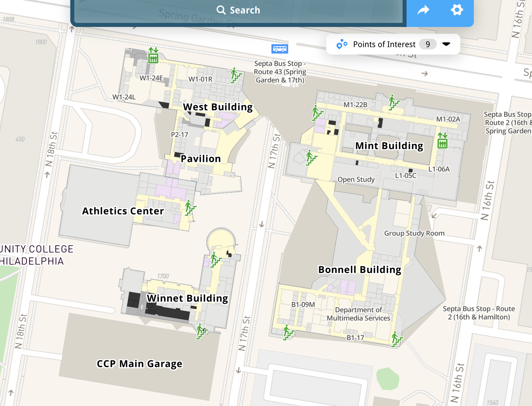Screen dimensions: 532x406
Task: Select room B1-09M
Action: pos(303,305)
